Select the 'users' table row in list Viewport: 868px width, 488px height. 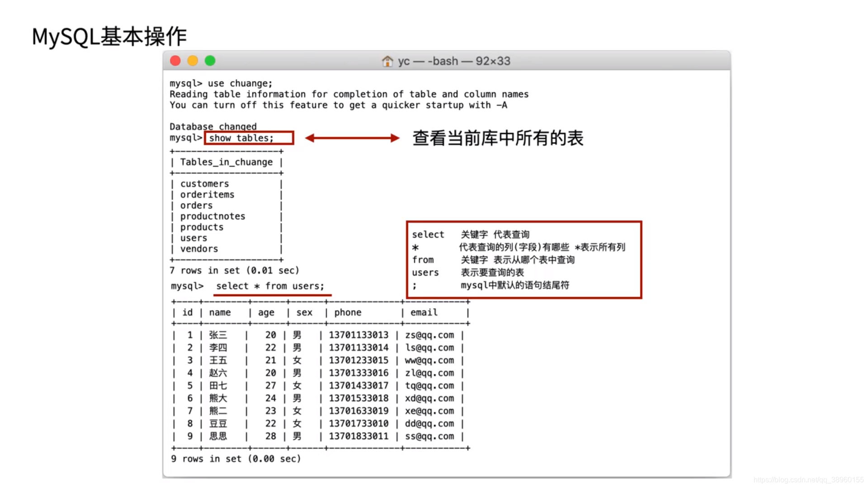click(x=194, y=238)
